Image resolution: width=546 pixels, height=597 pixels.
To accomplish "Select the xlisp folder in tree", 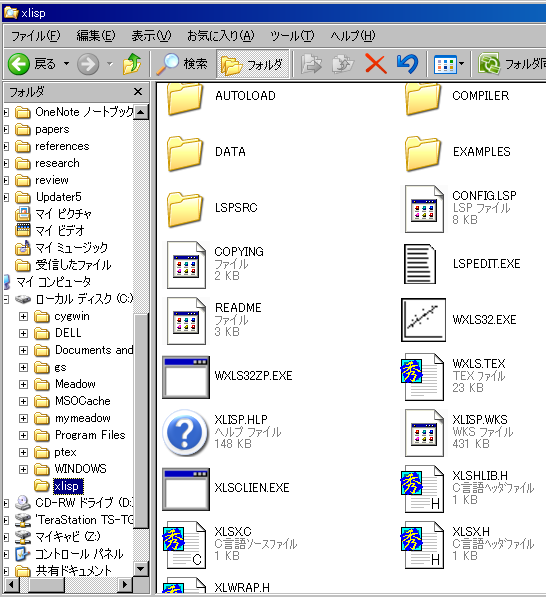I will [x=67, y=486].
